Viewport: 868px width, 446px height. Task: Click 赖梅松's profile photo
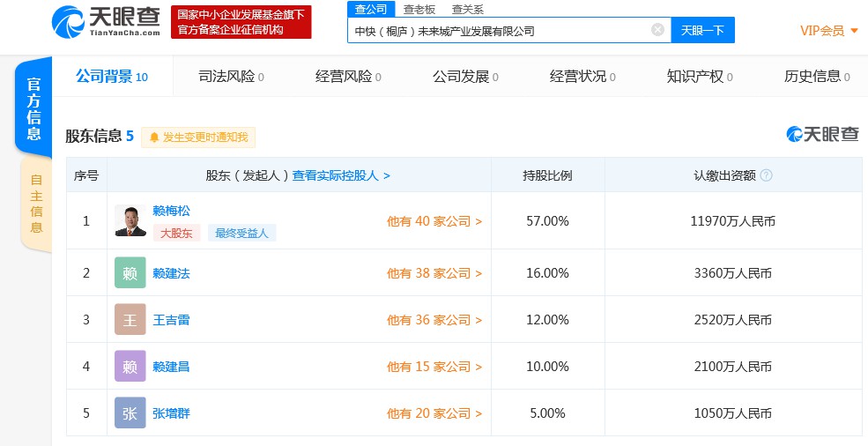[130, 220]
